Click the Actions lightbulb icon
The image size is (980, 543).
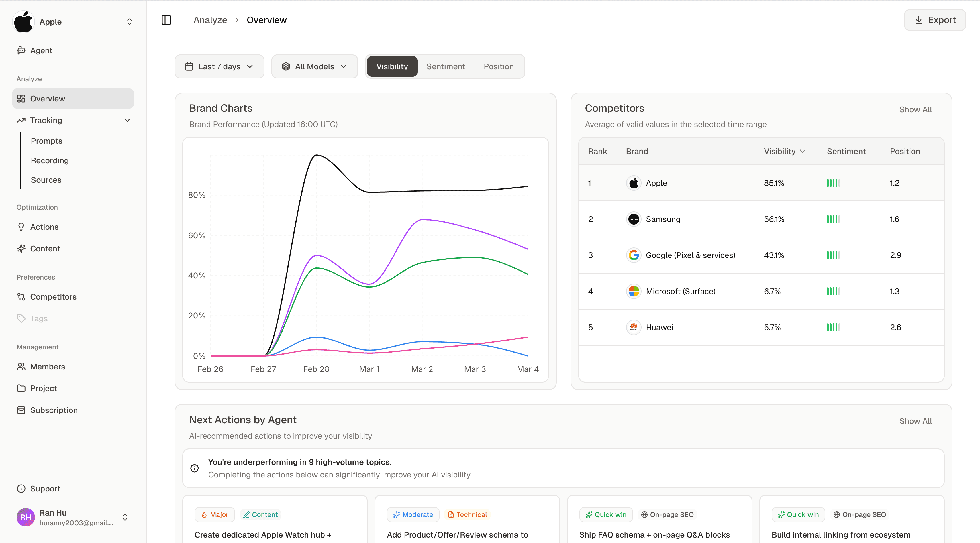pos(21,227)
